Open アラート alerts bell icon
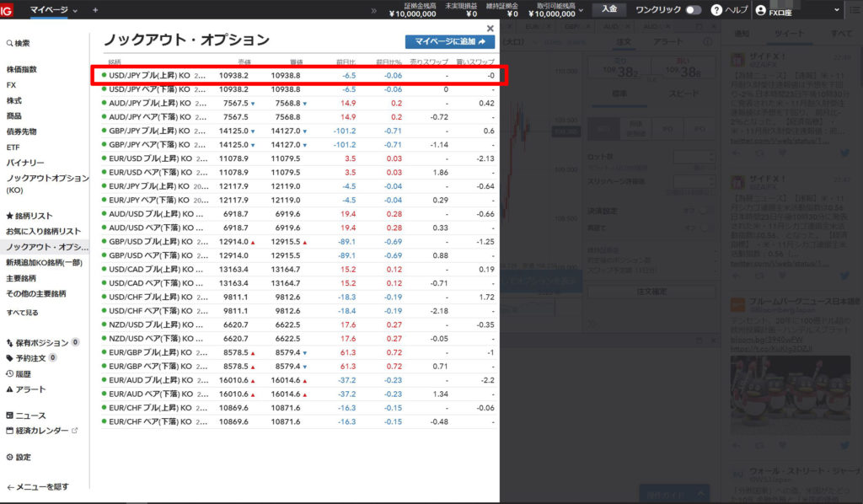Screen dimensions: 863x504 pos(9,389)
